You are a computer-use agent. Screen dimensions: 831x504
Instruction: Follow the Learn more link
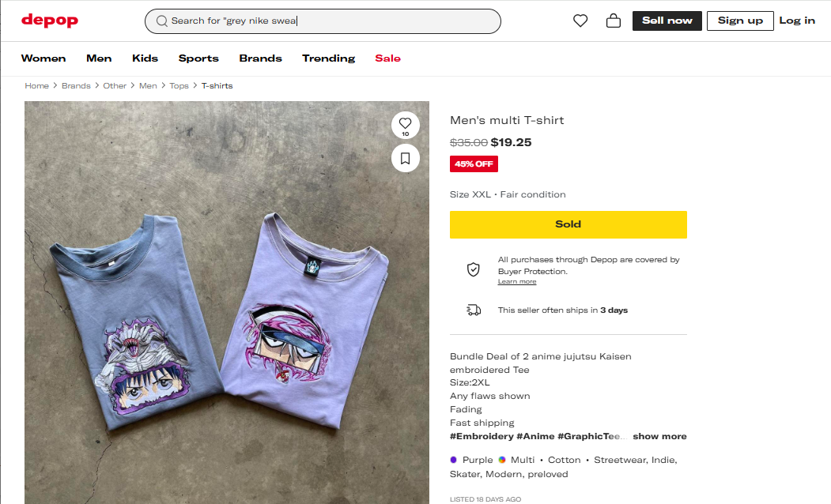pyautogui.click(x=517, y=282)
